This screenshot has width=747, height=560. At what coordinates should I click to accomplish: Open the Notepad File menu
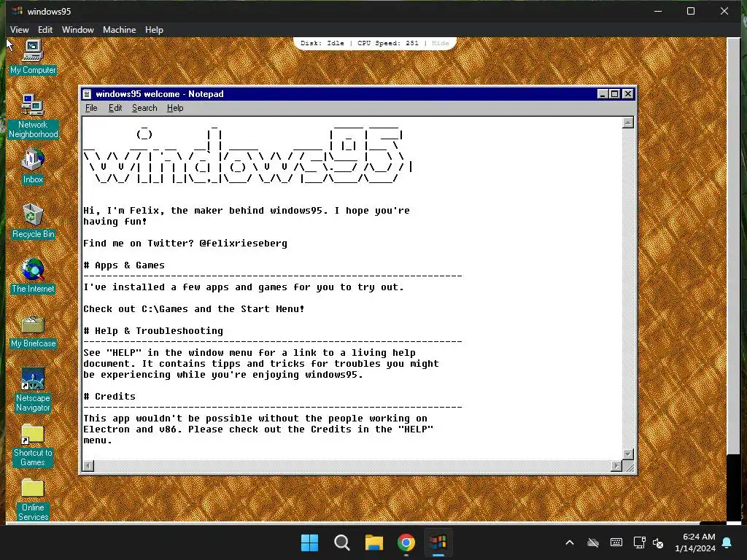click(91, 108)
